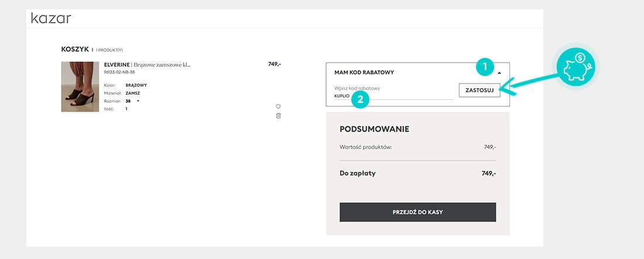Open the Rozmiar 38 size dropdown
Screen dimensions: 644x259
click(x=138, y=101)
